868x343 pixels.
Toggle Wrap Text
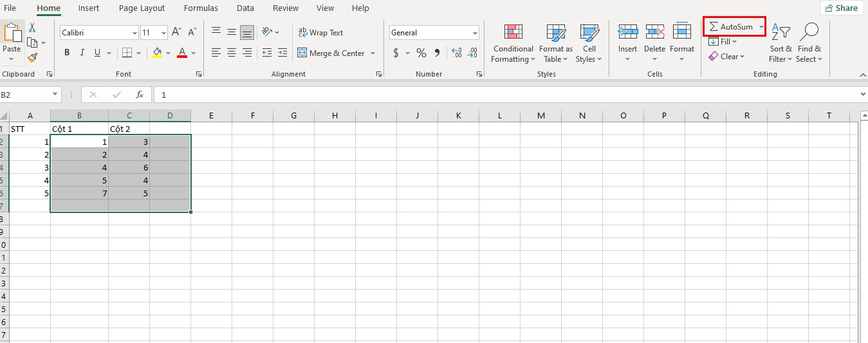320,32
